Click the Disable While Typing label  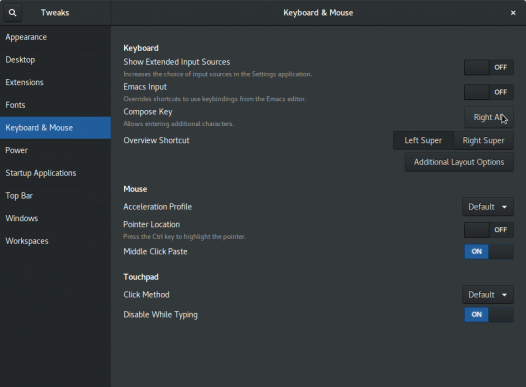[x=161, y=315]
